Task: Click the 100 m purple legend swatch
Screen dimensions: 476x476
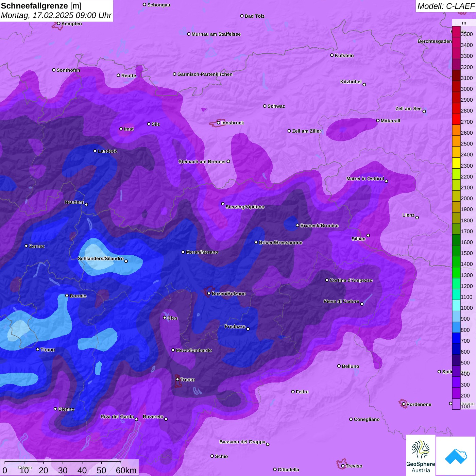Action: pos(456,404)
